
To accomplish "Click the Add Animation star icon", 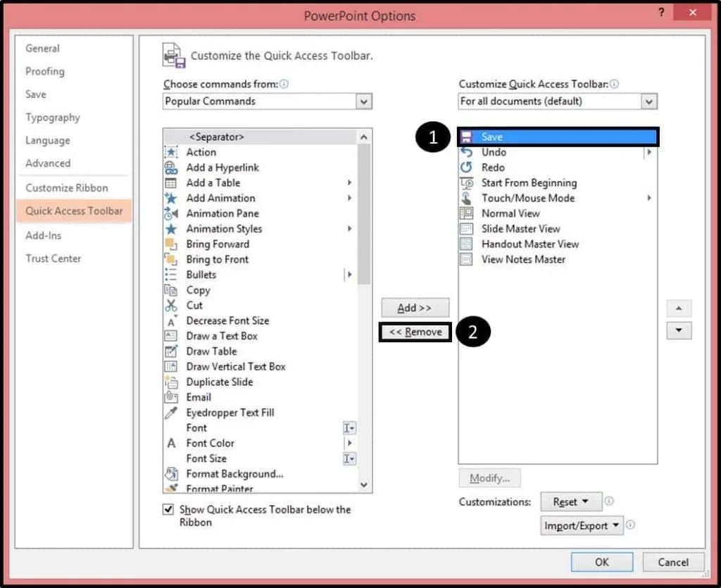I will click(170, 198).
